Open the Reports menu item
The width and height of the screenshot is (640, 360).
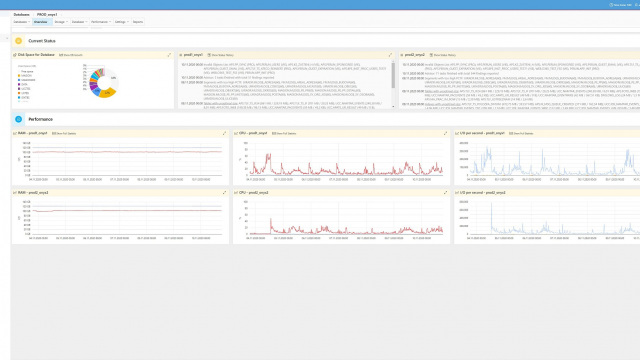click(138, 22)
